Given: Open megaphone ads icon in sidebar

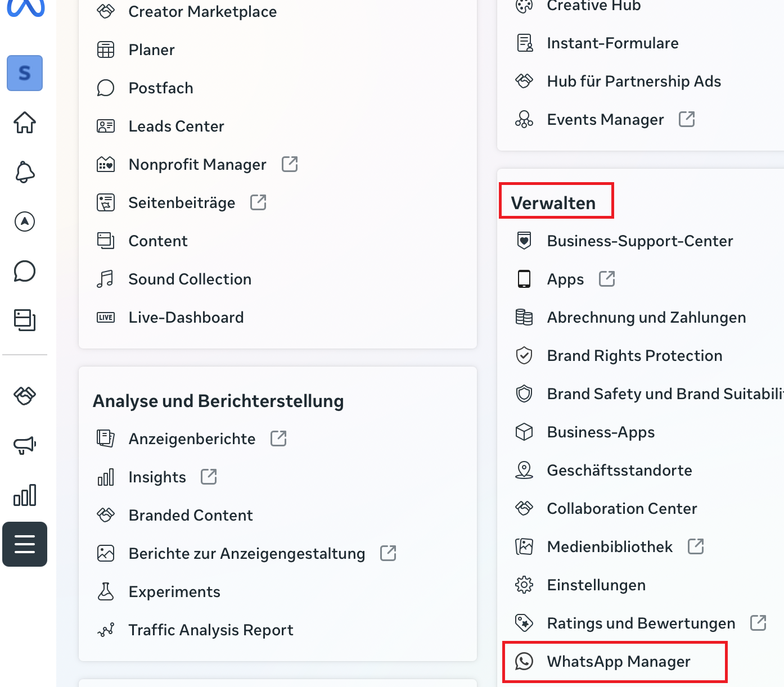Looking at the screenshot, I should pos(25,445).
